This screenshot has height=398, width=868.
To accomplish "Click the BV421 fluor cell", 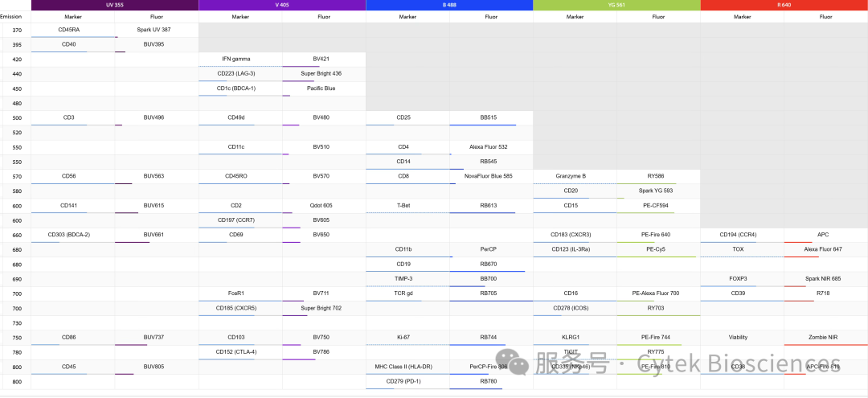I will 324,59.
